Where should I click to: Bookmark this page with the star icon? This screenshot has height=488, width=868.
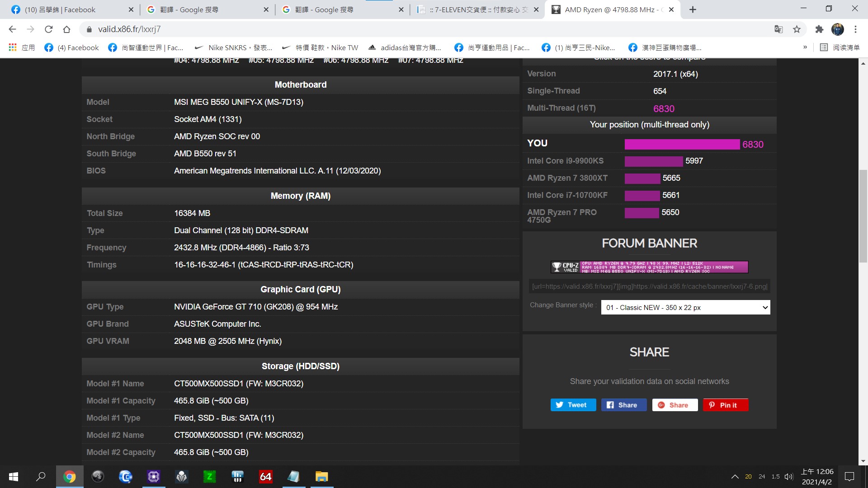tap(797, 29)
